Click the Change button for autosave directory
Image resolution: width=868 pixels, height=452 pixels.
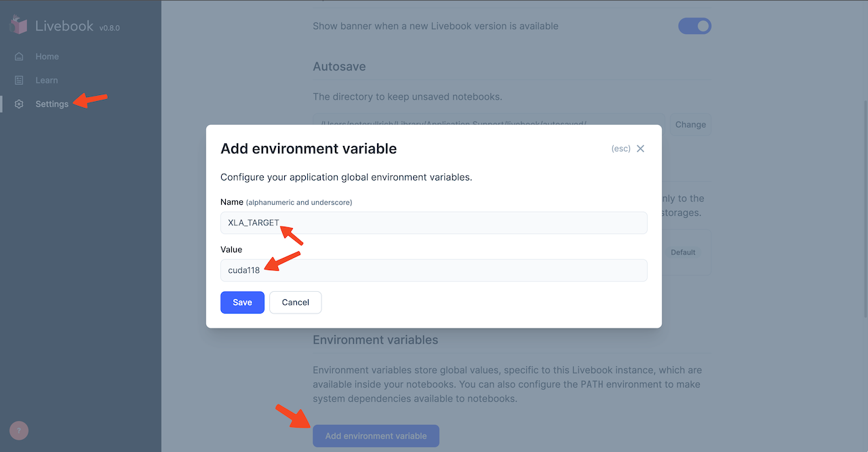point(690,124)
